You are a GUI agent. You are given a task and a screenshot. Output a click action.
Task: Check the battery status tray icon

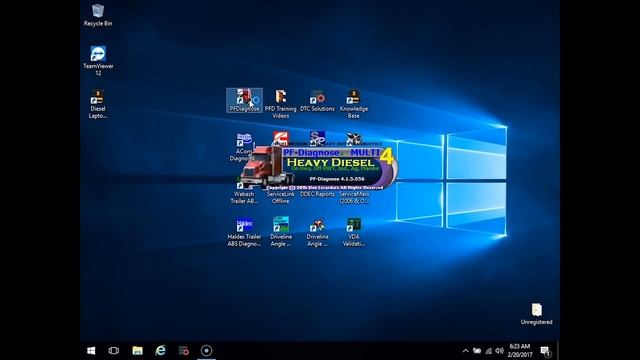coord(477,351)
